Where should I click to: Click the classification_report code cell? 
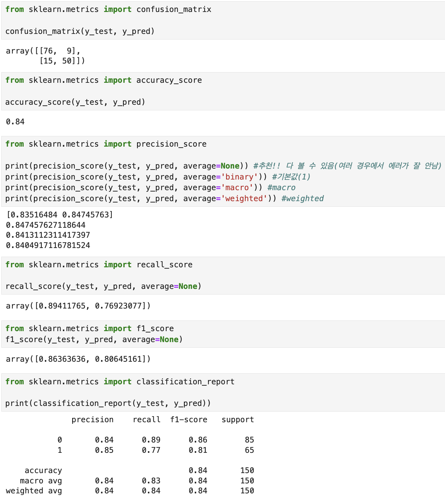[x=223, y=392]
